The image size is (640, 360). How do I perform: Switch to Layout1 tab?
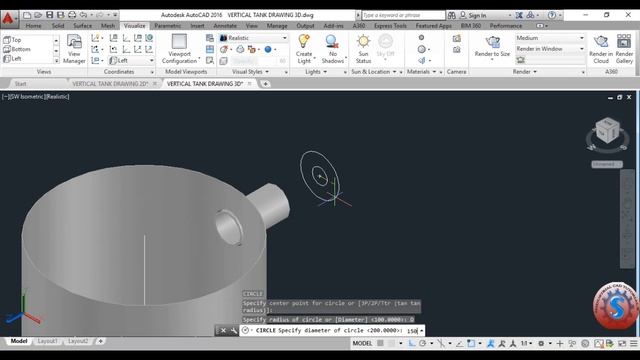(47, 341)
